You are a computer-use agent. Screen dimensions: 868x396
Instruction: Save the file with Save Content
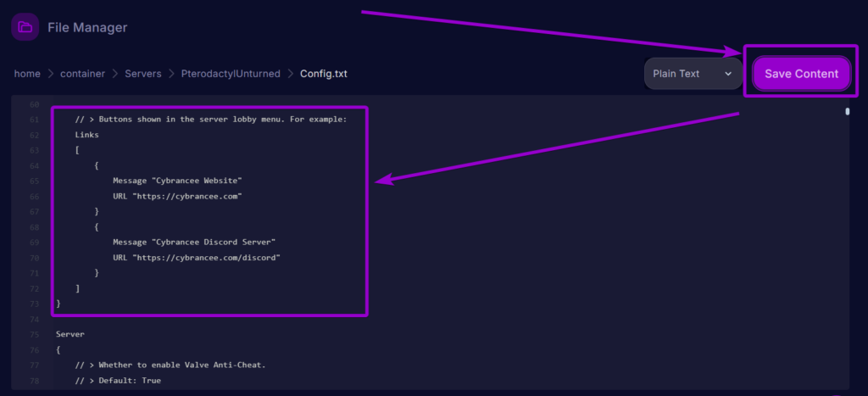[801, 74]
